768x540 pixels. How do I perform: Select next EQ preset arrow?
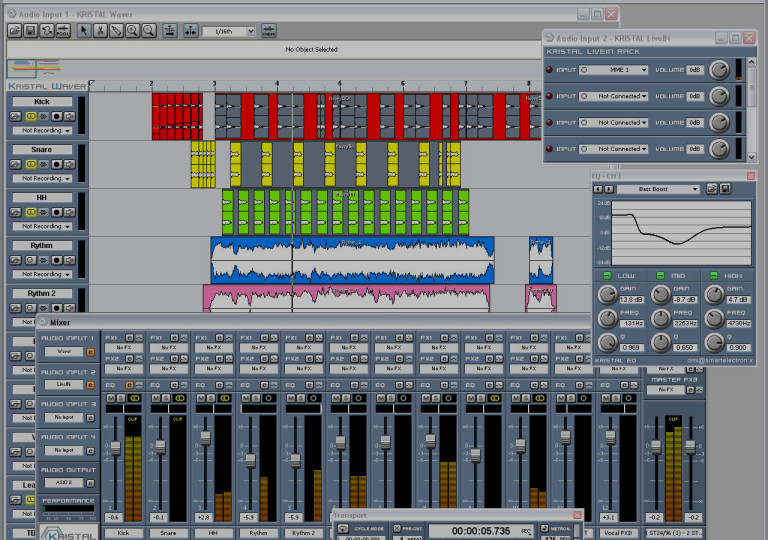point(608,189)
